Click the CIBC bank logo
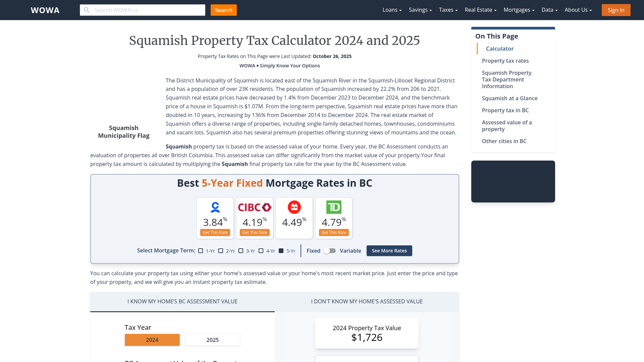644x362 pixels. [x=255, y=207]
